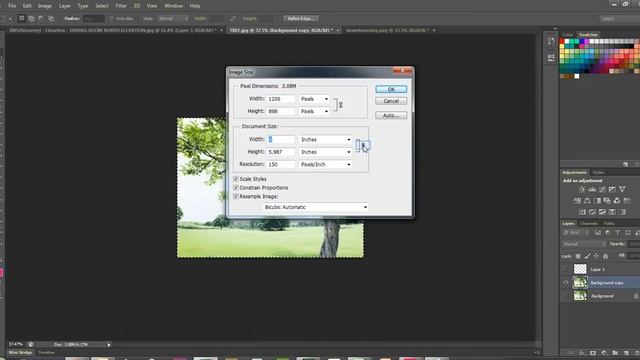Toggle lock transparent pixels

click(578, 256)
